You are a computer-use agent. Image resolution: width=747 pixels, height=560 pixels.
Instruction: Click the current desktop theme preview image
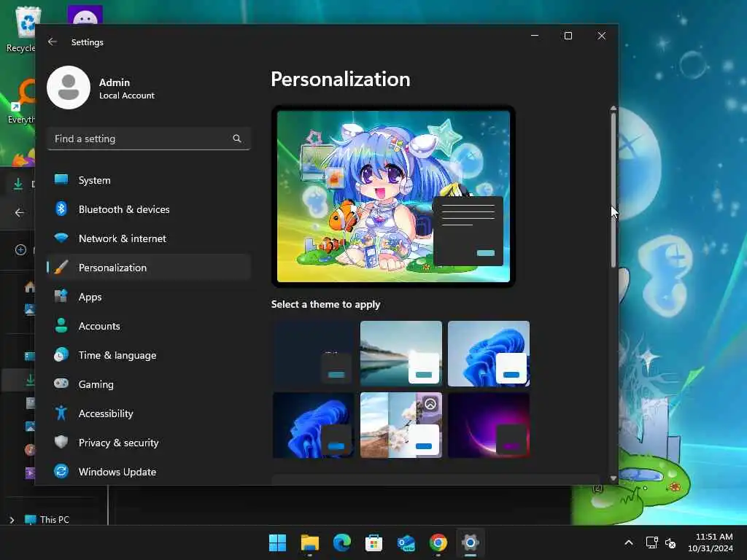393,196
